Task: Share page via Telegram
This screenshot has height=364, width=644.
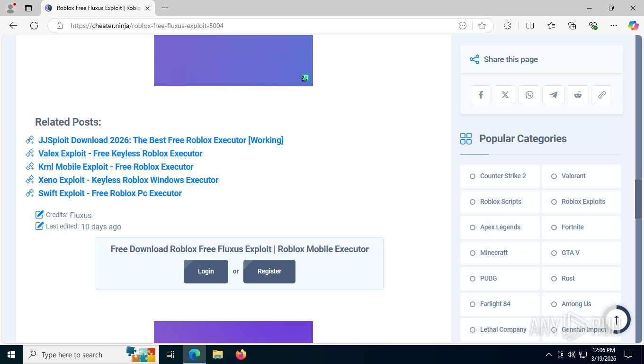Action: click(x=554, y=95)
